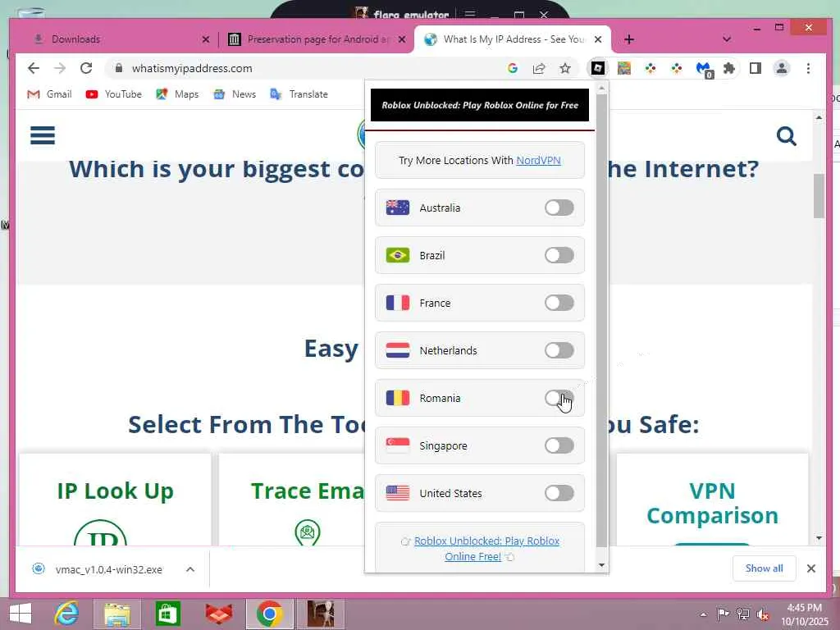Switch to Preservation page for Android tab

coord(317,39)
